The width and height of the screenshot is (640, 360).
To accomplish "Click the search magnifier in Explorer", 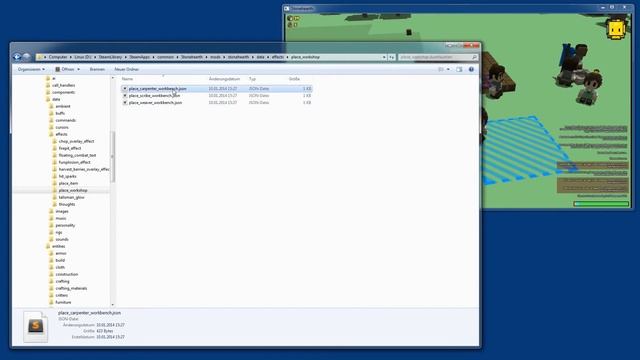I will (474, 57).
